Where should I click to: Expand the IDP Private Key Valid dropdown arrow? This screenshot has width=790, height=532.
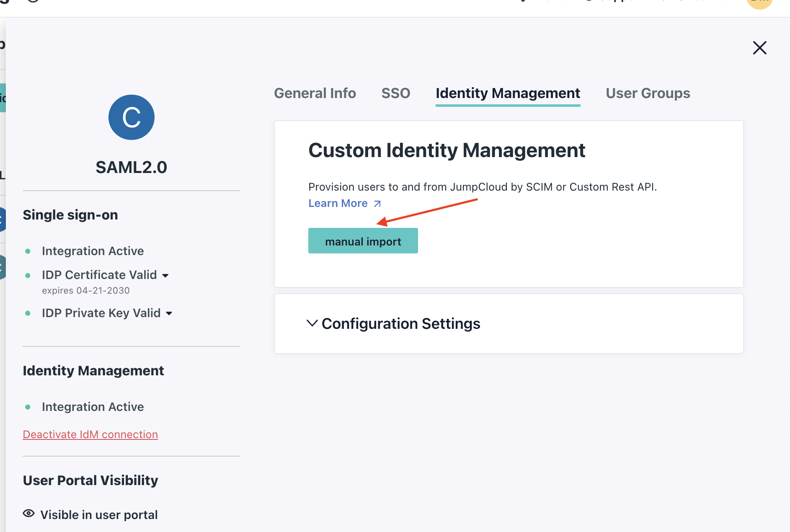tap(169, 313)
